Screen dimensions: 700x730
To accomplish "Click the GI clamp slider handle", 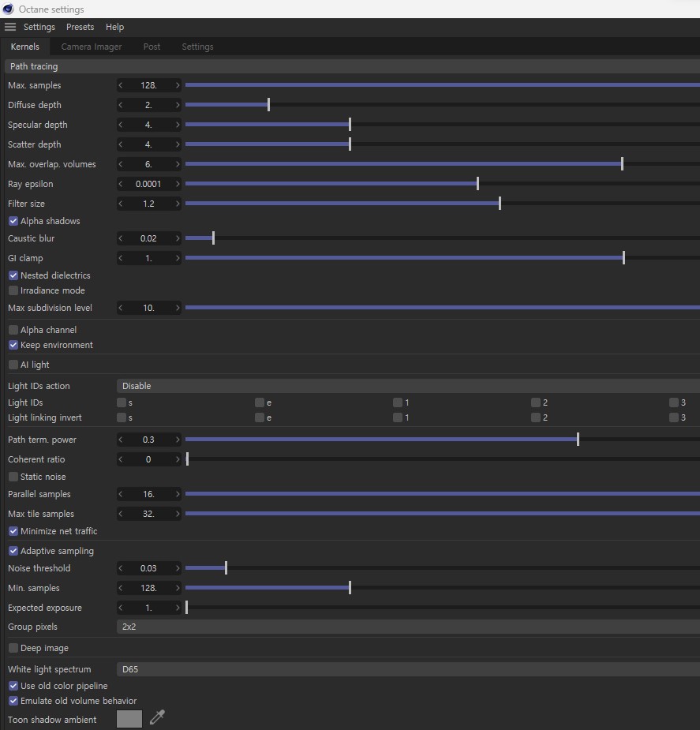I will coord(623,258).
